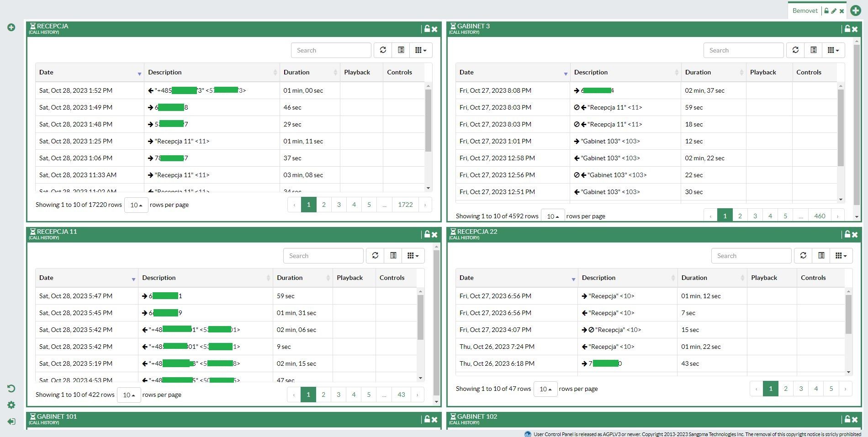Click the add dashboard plus icon
Viewport: 868px width, 437px height.
point(856,11)
